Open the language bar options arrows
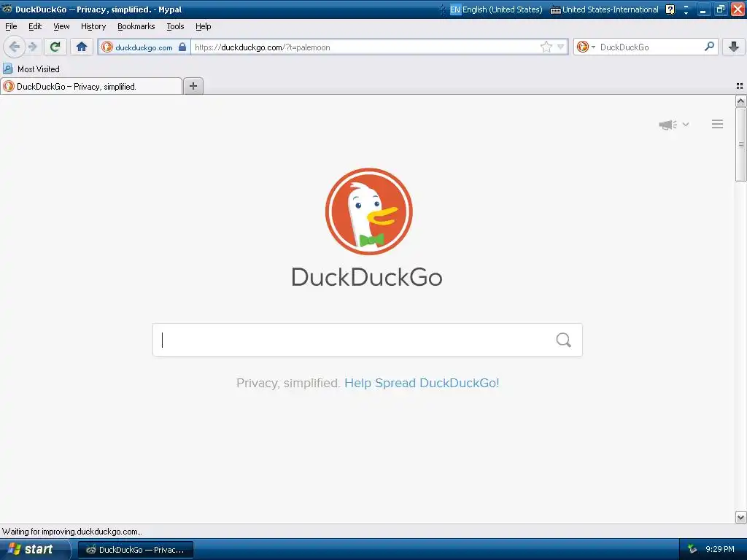The width and height of the screenshot is (747, 560). (x=686, y=9)
